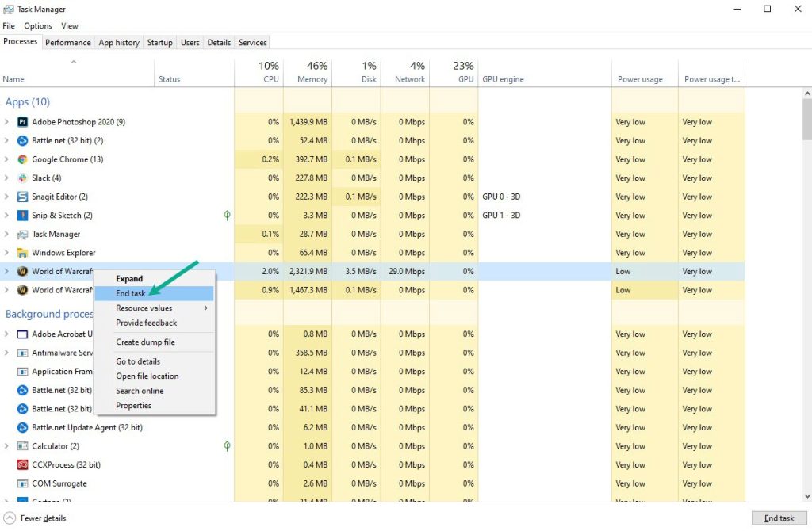The height and width of the screenshot is (531, 812).
Task: Select the Calculator process icon
Action: 22,446
